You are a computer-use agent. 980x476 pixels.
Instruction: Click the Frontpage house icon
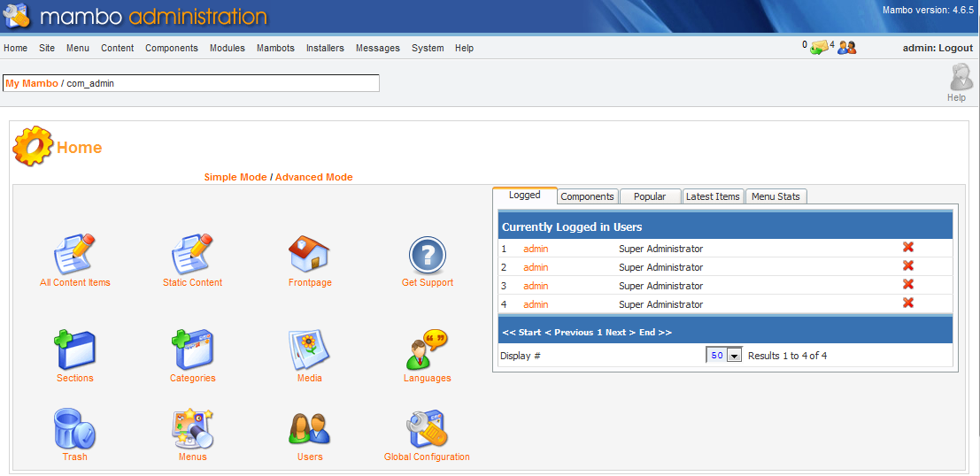click(309, 255)
